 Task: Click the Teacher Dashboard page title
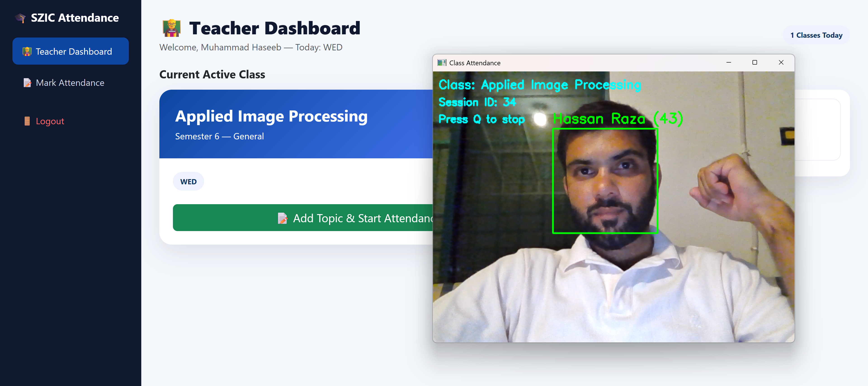(x=275, y=28)
